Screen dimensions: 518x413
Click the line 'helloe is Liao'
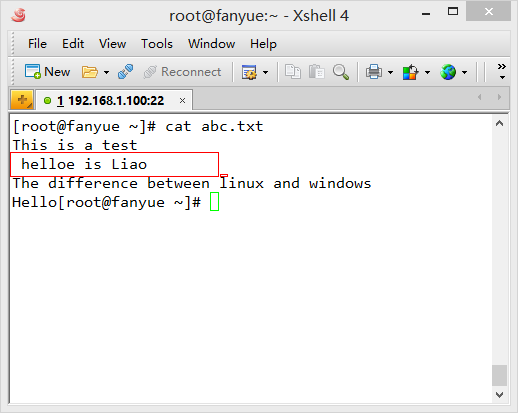click(x=84, y=164)
